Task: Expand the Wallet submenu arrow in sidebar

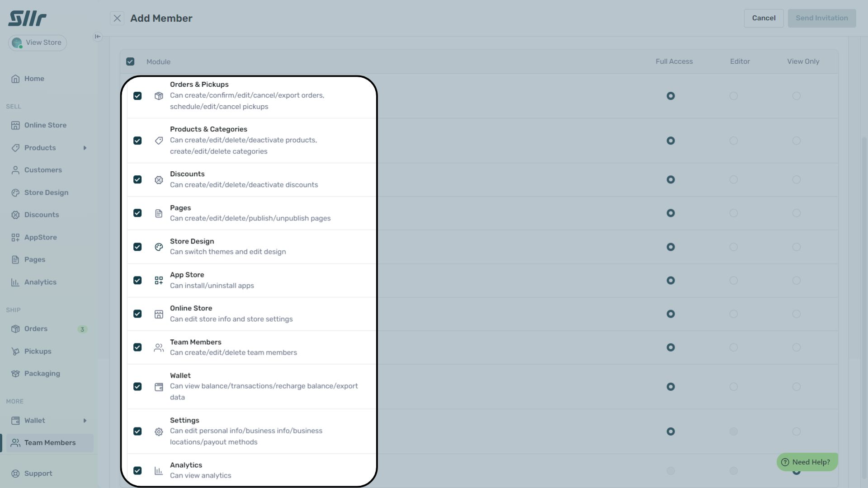Action: (x=85, y=421)
